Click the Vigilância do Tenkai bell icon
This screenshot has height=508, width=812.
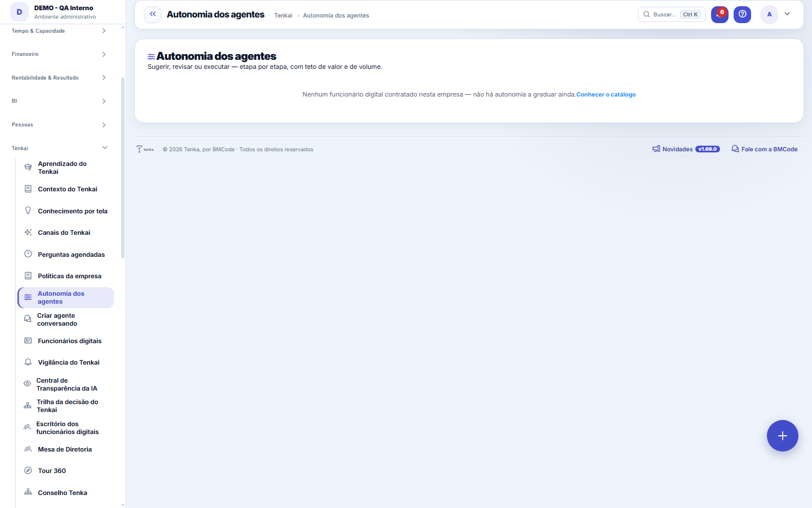click(28, 362)
